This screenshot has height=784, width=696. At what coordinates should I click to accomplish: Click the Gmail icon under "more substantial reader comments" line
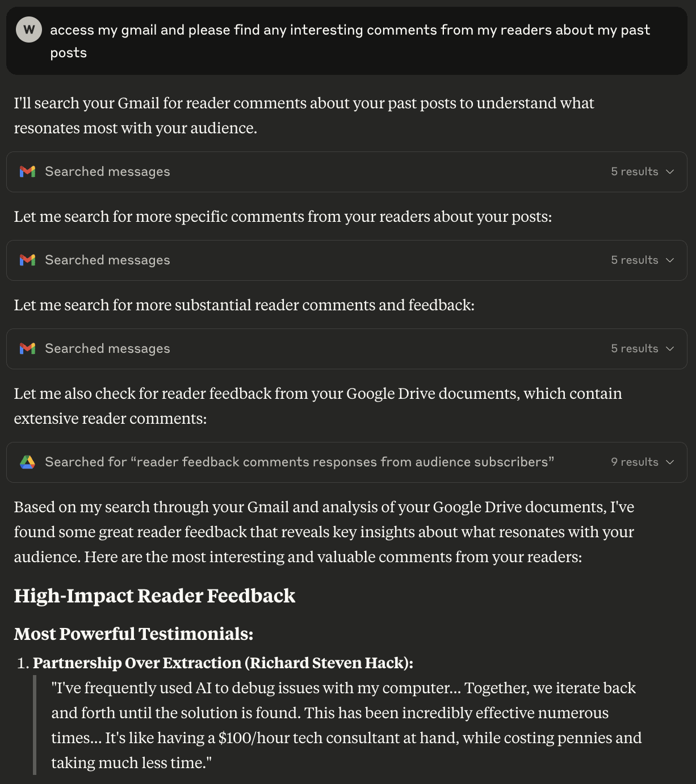point(27,348)
